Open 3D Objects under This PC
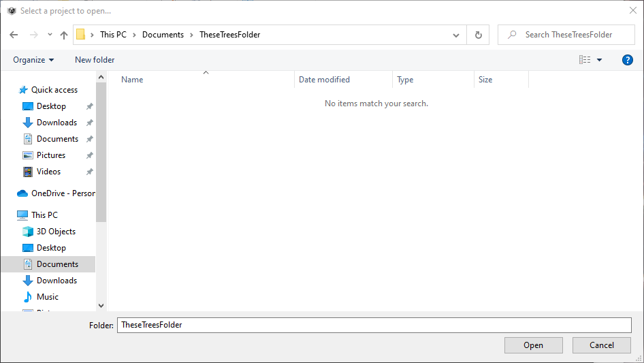The image size is (644, 363). click(57, 232)
